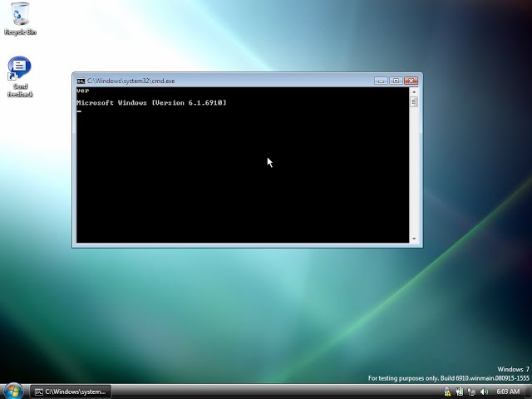Click the device connection tray icon

471,392
